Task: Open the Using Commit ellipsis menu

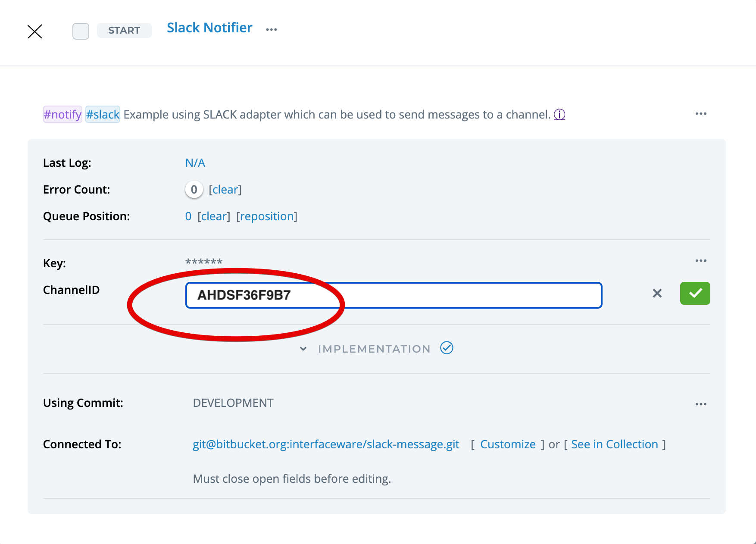Action: click(701, 404)
